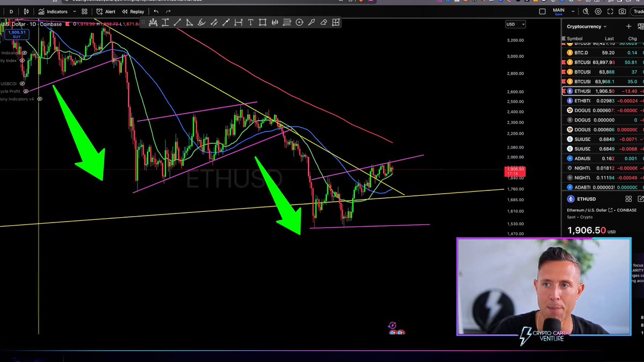Add a symbol to the watchlist
This screenshot has width=644, height=362.
(629, 26)
